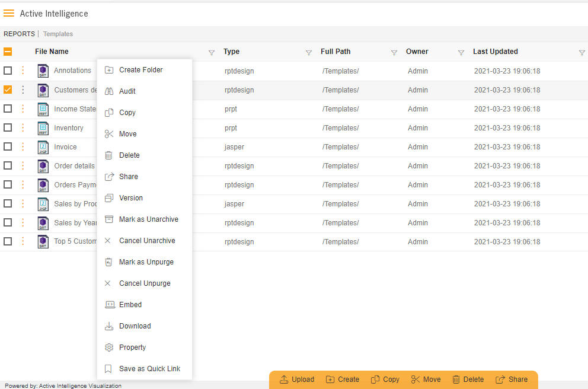Select Move in the context menu

[145, 134]
